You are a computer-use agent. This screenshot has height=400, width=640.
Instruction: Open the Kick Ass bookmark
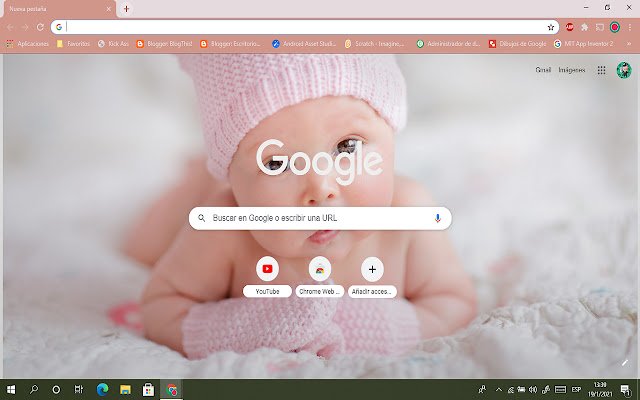click(113, 44)
